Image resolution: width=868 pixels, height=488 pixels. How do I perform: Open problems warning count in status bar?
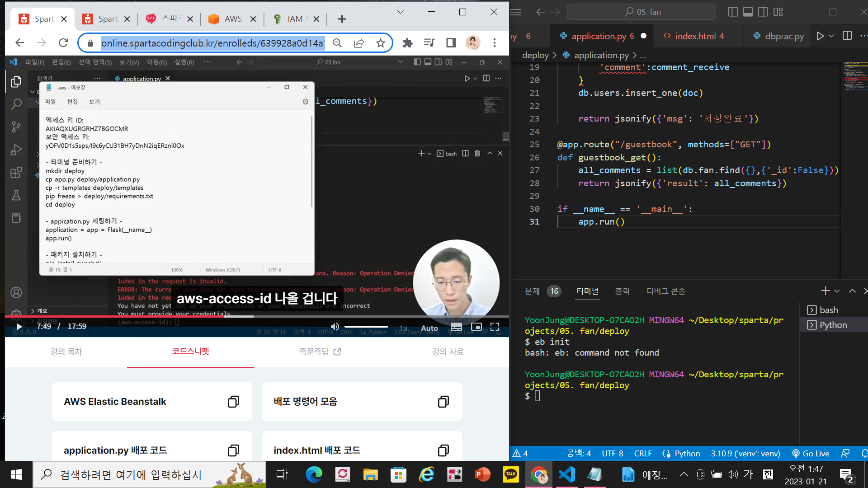coord(520,453)
